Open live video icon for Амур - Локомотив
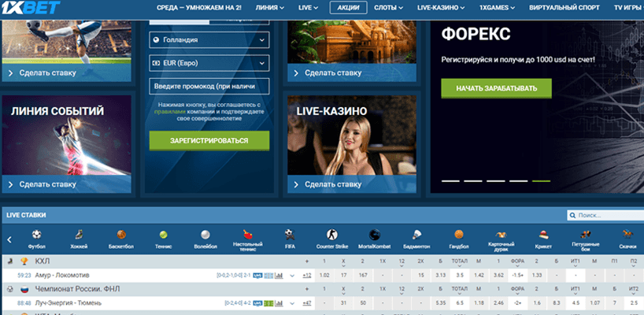644x315 pixels. pyautogui.click(x=258, y=276)
